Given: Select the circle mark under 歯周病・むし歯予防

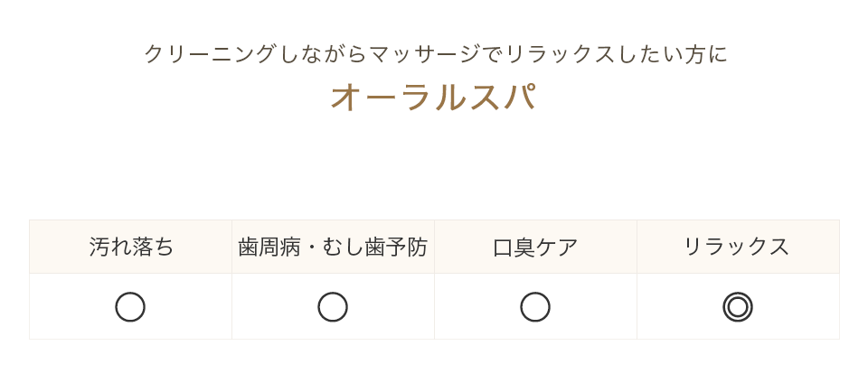Looking at the screenshot, I should pyautogui.click(x=333, y=307).
